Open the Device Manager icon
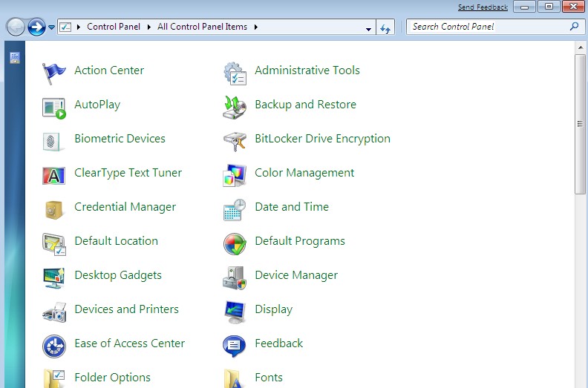Screen dimensions: 588x388 pyautogui.click(x=235, y=278)
